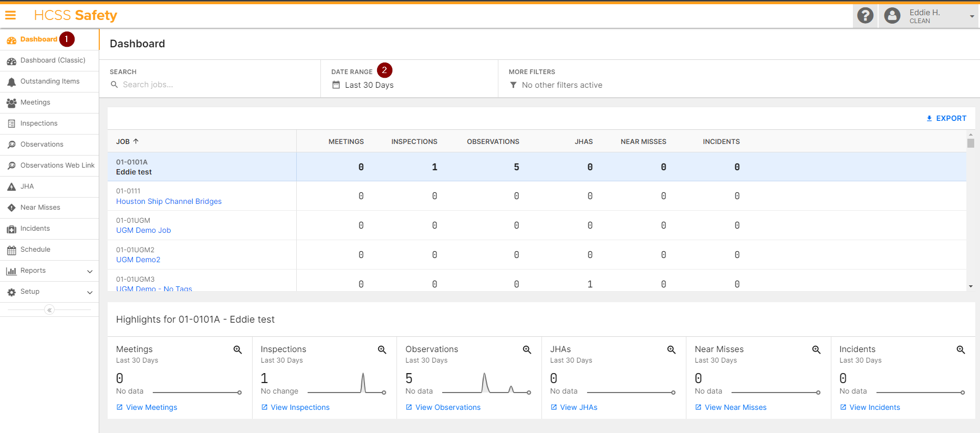This screenshot has width=980, height=433.
Task: Click the EXPORT button
Action: (x=946, y=118)
